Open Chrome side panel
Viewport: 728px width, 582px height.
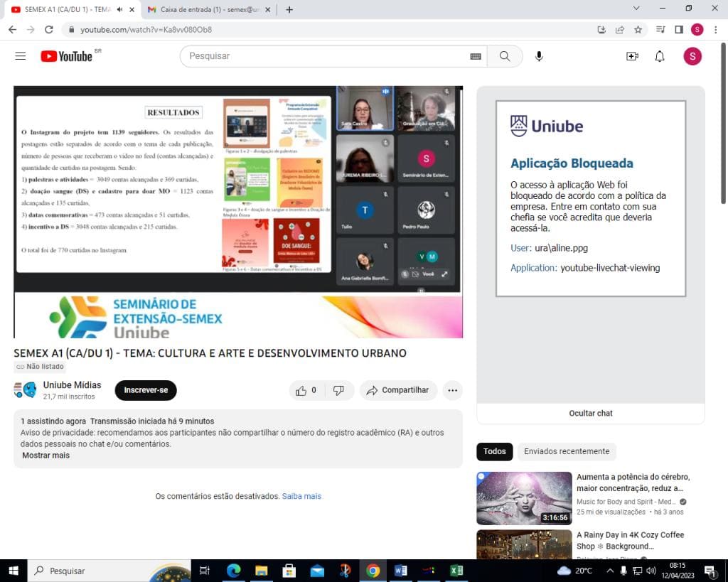[679, 30]
